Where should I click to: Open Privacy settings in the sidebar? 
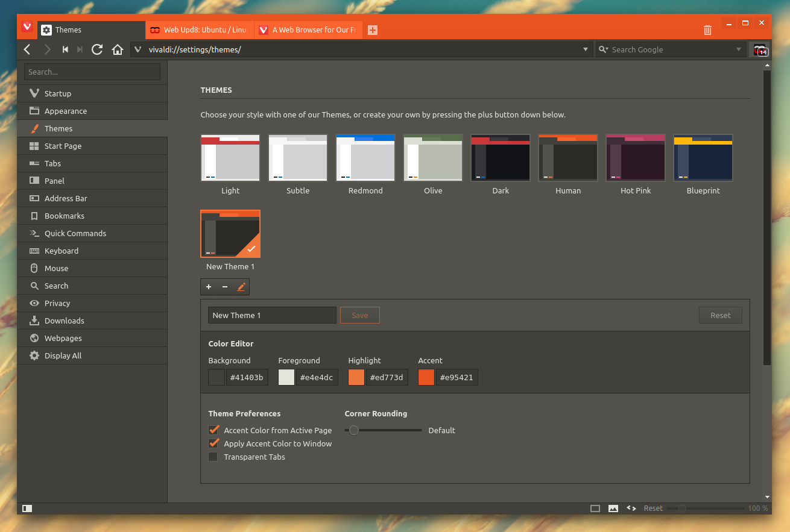point(57,303)
